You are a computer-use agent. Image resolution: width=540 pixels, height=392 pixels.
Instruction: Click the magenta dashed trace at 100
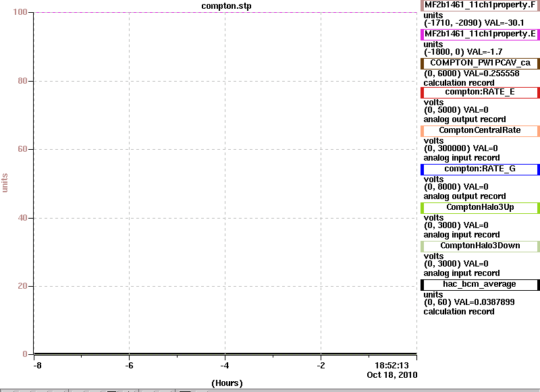pos(225,12)
